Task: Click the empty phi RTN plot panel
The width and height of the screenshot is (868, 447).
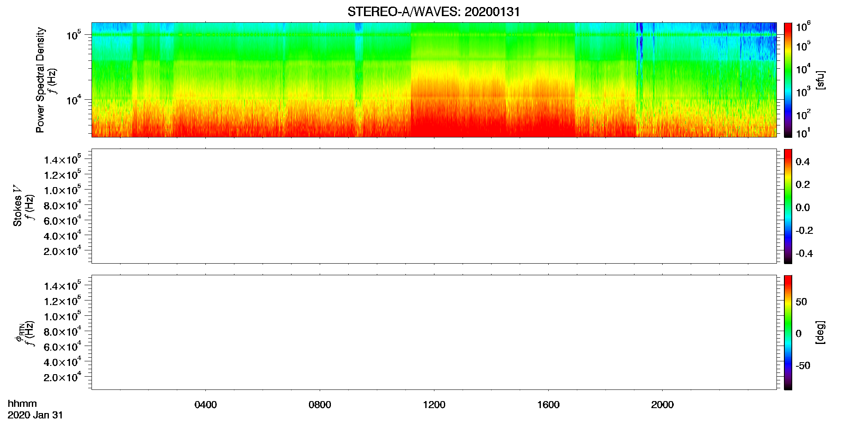Action: tap(434, 332)
